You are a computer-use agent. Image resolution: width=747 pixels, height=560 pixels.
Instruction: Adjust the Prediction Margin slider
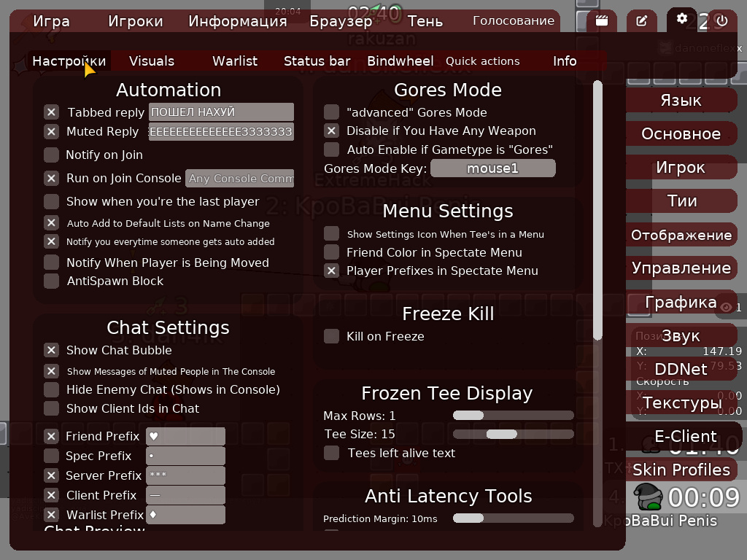point(513,518)
